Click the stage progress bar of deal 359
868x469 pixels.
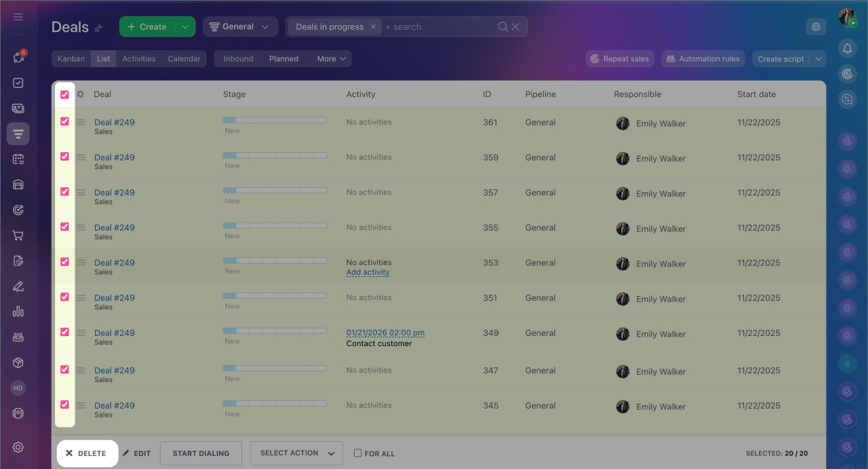point(275,155)
